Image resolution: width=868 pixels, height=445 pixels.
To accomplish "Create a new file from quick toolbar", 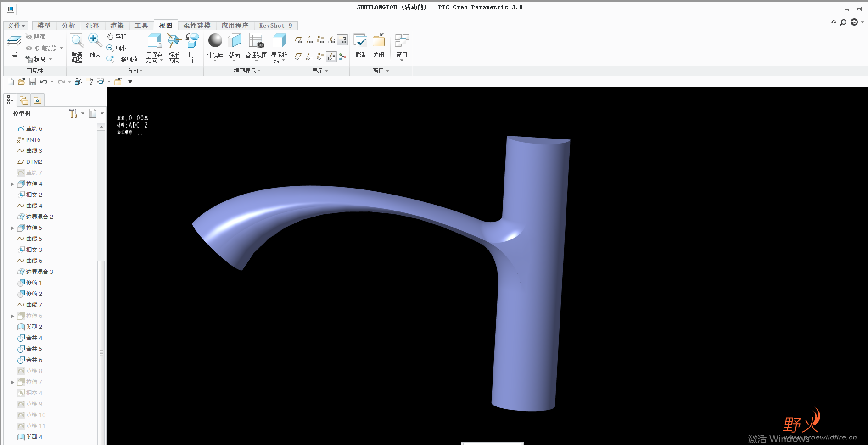I will [11, 82].
